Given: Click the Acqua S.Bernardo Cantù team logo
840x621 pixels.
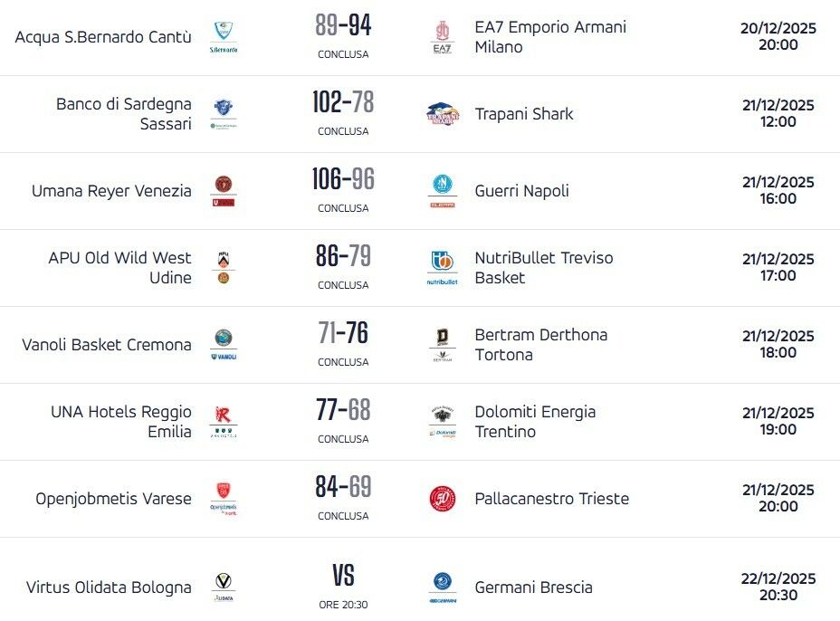Looking at the screenshot, I should (224, 37).
